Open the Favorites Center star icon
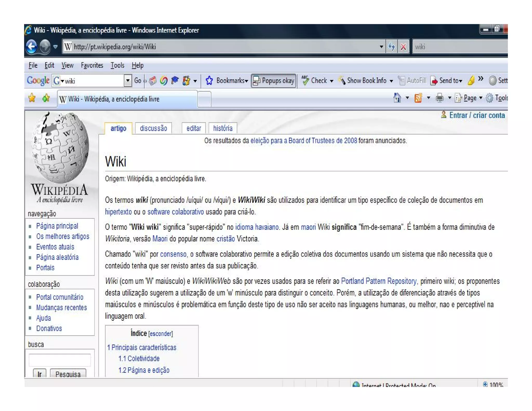The image size is (532, 411). [x=32, y=98]
